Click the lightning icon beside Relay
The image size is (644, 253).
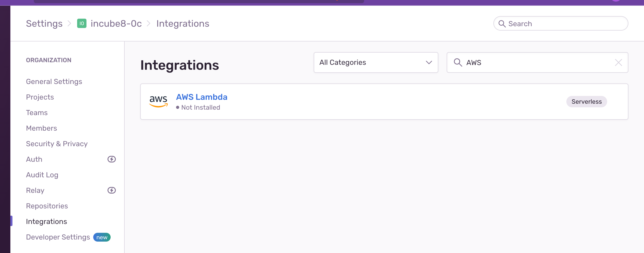click(x=112, y=190)
